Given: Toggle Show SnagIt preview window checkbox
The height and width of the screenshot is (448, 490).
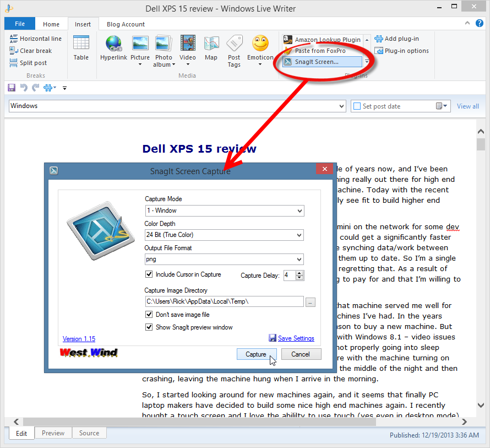Looking at the screenshot, I should [x=149, y=327].
